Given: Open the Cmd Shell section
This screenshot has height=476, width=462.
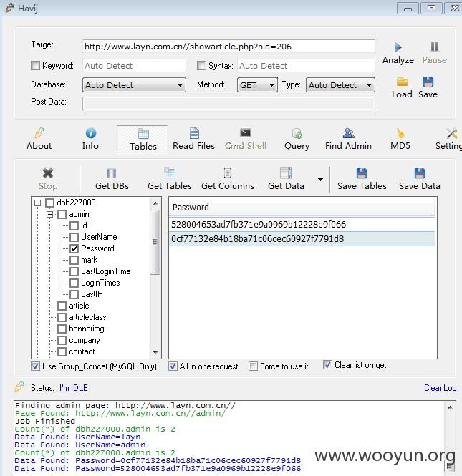Looking at the screenshot, I should click(246, 140).
